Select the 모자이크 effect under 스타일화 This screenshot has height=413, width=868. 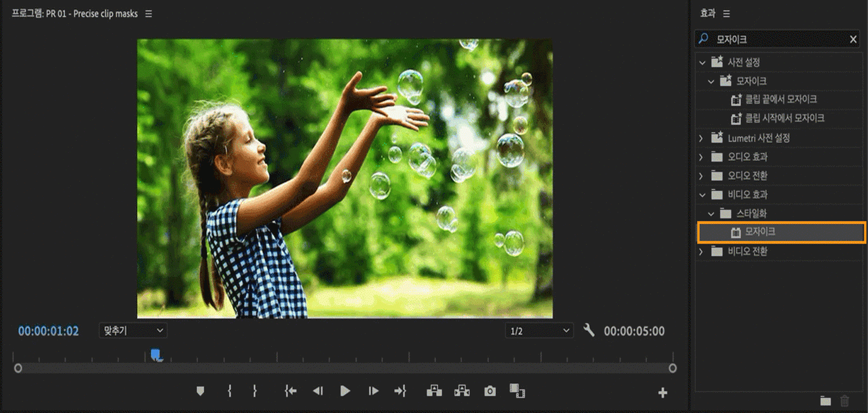tap(781, 232)
